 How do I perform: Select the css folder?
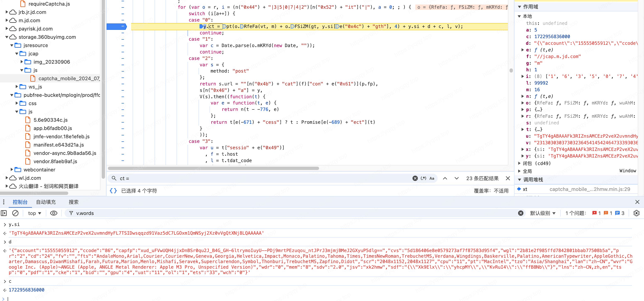(x=33, y=103)
